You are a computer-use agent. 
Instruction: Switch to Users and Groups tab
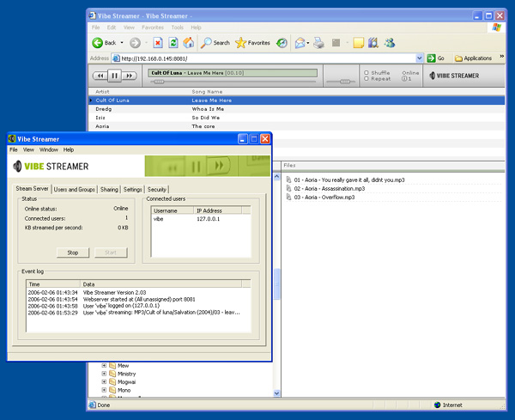(75, 189)
